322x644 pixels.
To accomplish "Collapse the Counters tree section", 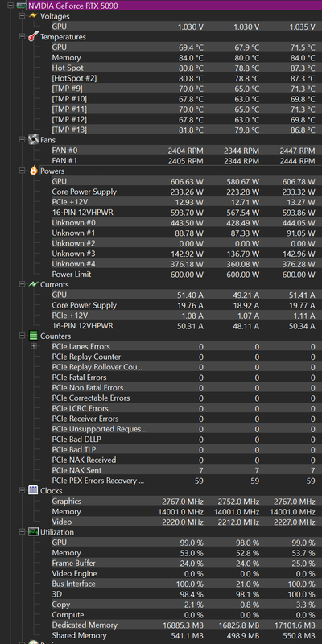I will click(22, 336).
